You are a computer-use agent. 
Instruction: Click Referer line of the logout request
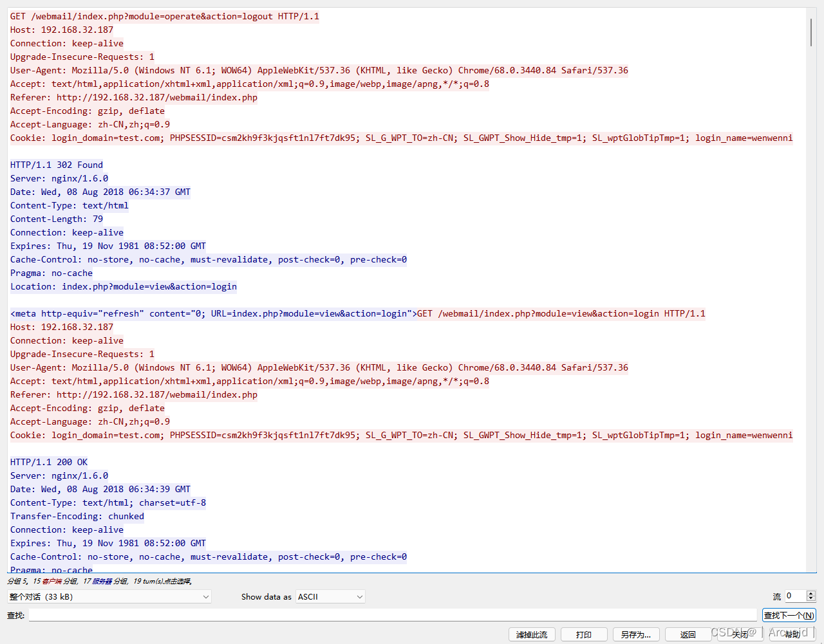point(134,97)
